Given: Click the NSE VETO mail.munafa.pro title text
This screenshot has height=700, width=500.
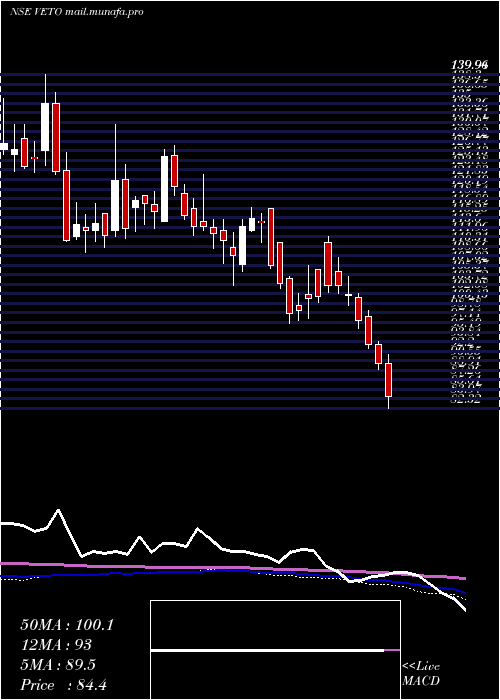Looking at the screenshot, I should tap(76, 12).
